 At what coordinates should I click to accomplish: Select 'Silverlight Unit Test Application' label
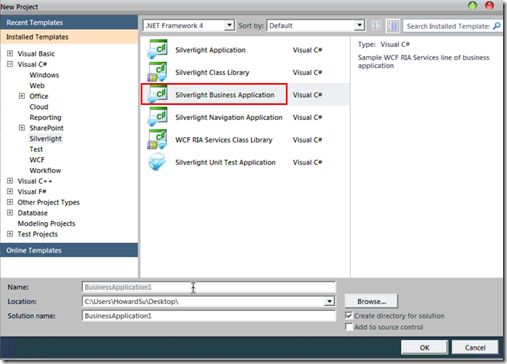(225, 162)
